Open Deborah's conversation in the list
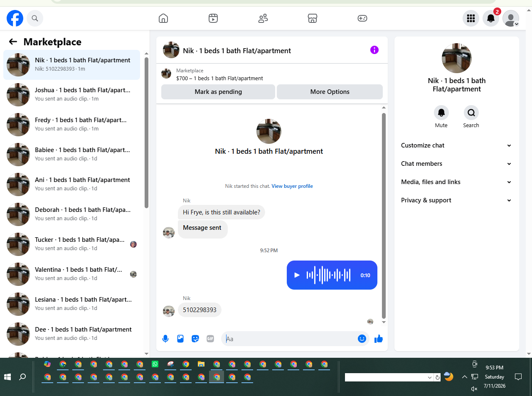This screenshot has width=532, height=396. pyautogui.click(x=71, y=214)
